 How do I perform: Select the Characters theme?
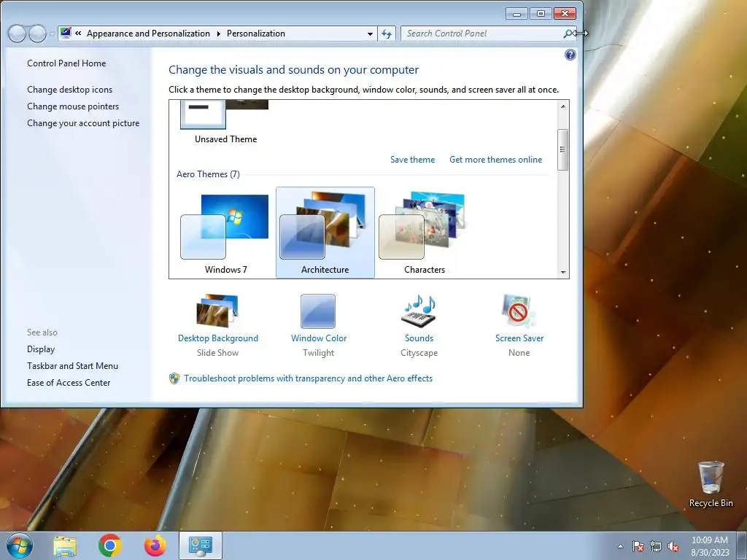pos(424,233)
